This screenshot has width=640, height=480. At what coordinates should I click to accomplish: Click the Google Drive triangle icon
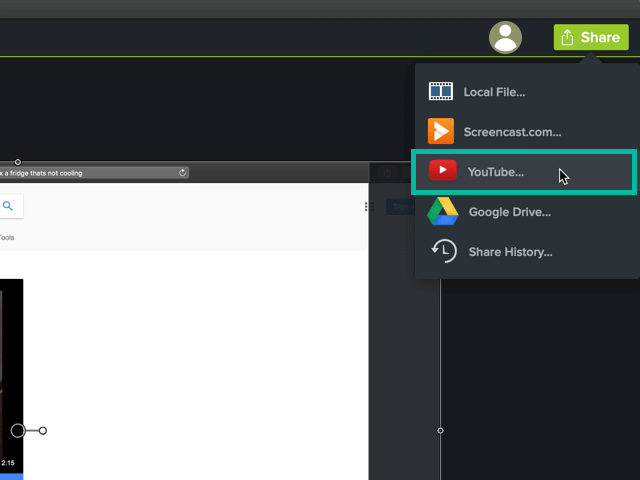443,211
